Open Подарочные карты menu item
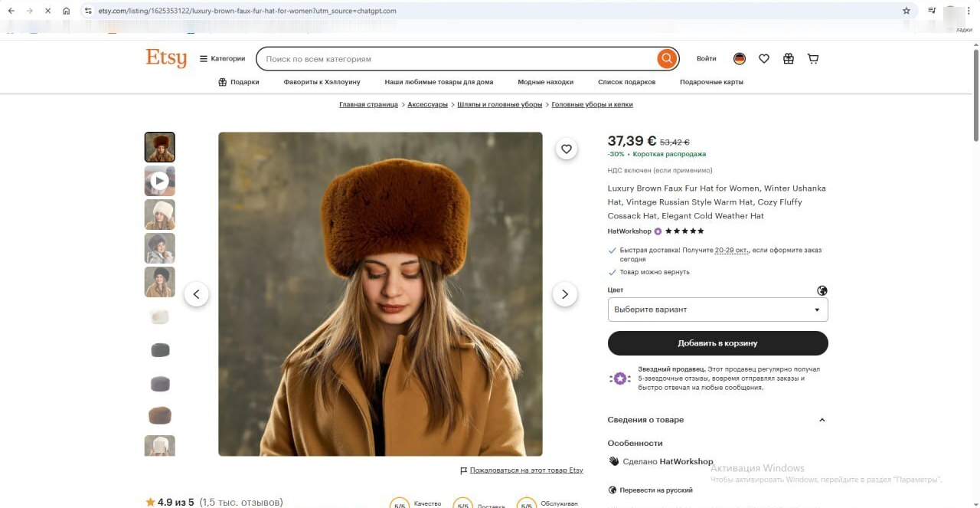The image size is (980, 508). (x=711, y=82)
